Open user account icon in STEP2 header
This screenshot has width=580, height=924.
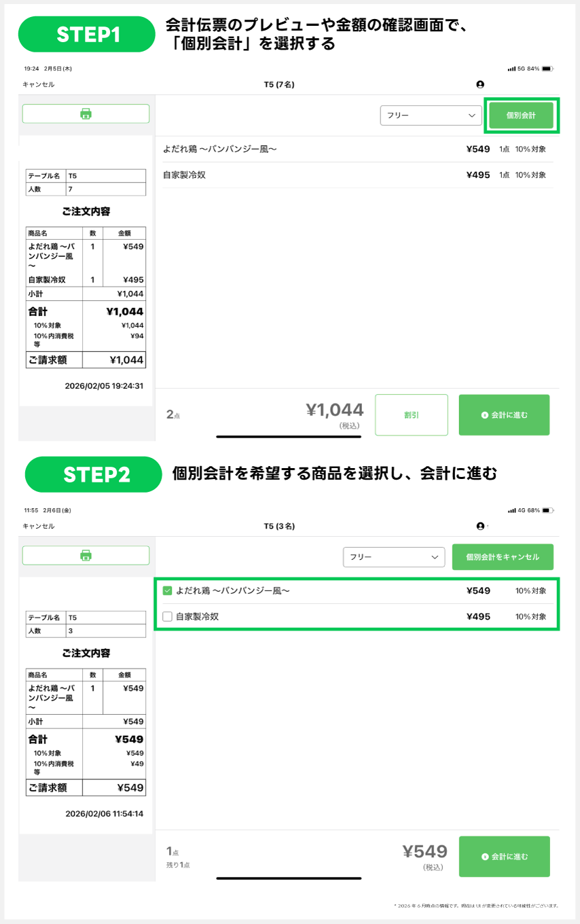tap(480, 526)
